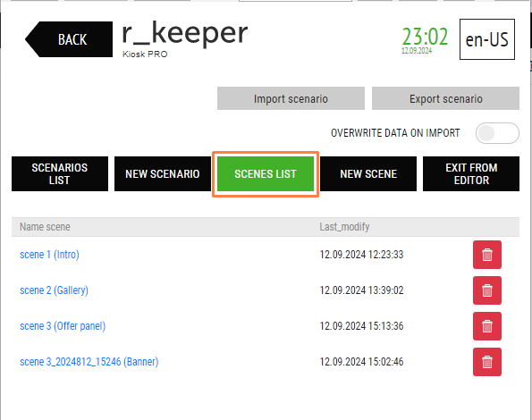Remove the Banner scene using trash icon
Screen dimensions: 532x420
(x=487, y=362)
